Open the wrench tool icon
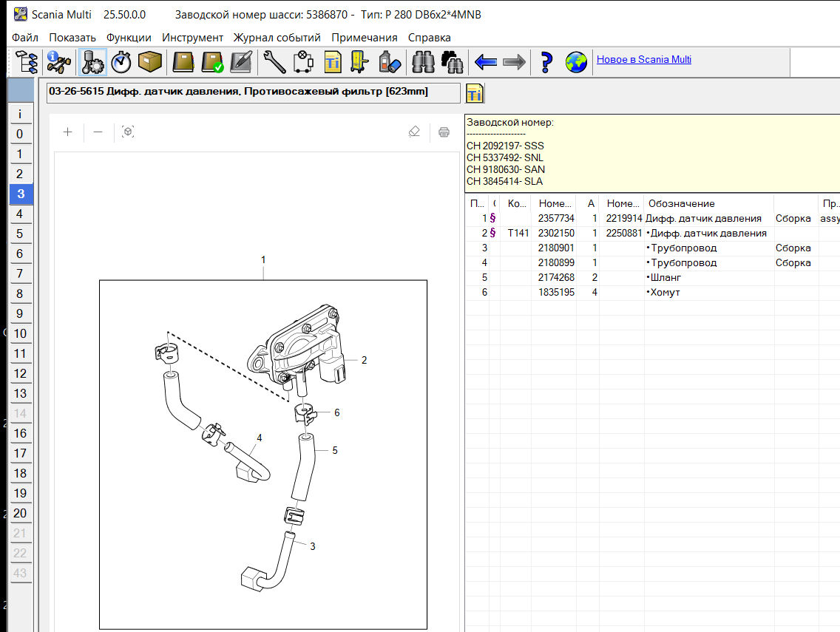The height and width of the screenshot is (632, 840). point(275,62)
